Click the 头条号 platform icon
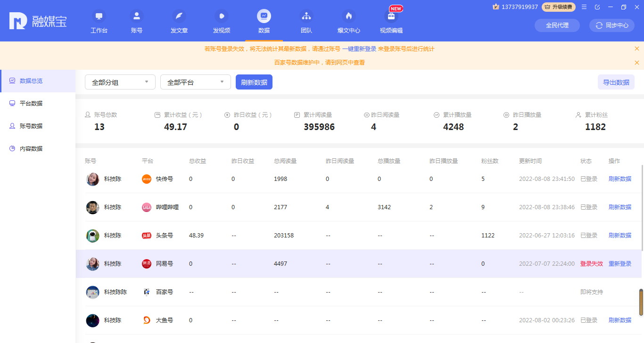Screen dimensions: 644x343 [147, 236]
